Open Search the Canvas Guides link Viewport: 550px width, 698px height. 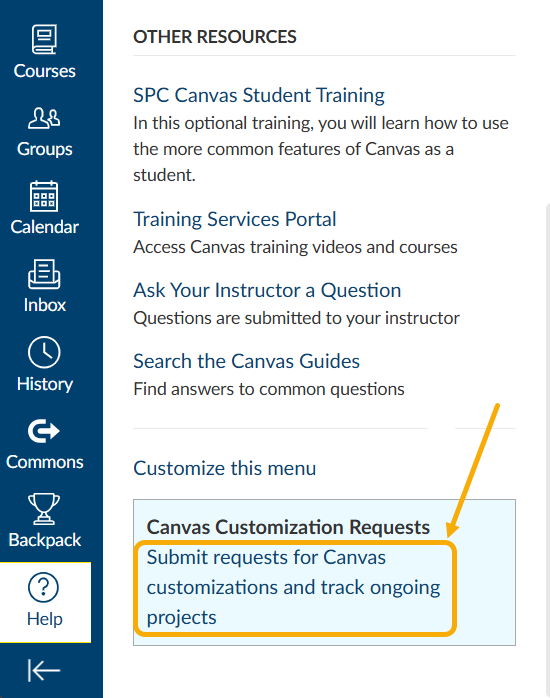coord(247,361)
